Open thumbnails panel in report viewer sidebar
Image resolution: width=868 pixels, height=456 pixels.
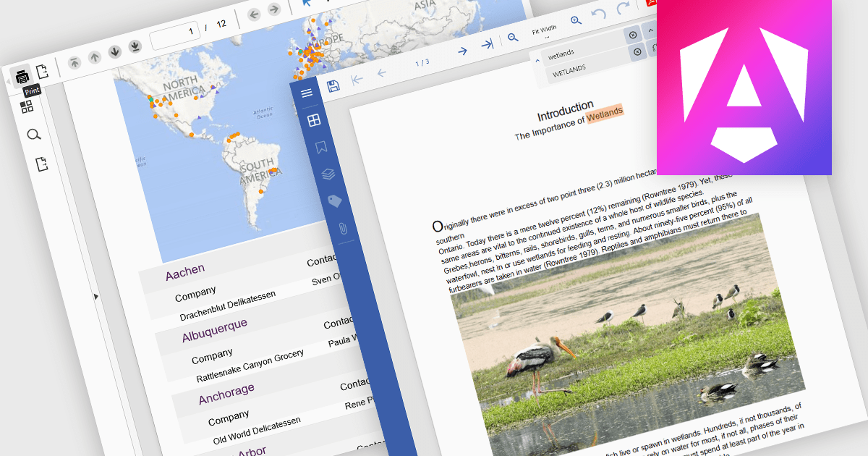pyautogui.click(x=27, y=106)
